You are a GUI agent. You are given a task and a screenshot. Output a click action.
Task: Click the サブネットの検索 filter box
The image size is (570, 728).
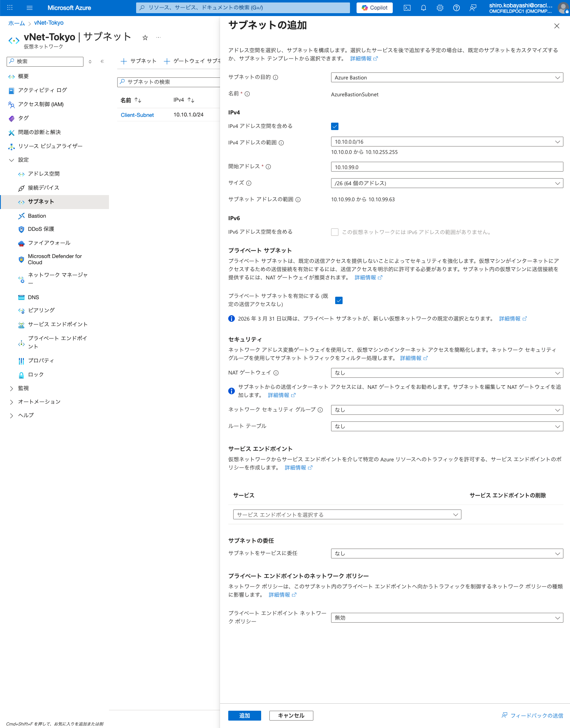[x=169, y=82]
